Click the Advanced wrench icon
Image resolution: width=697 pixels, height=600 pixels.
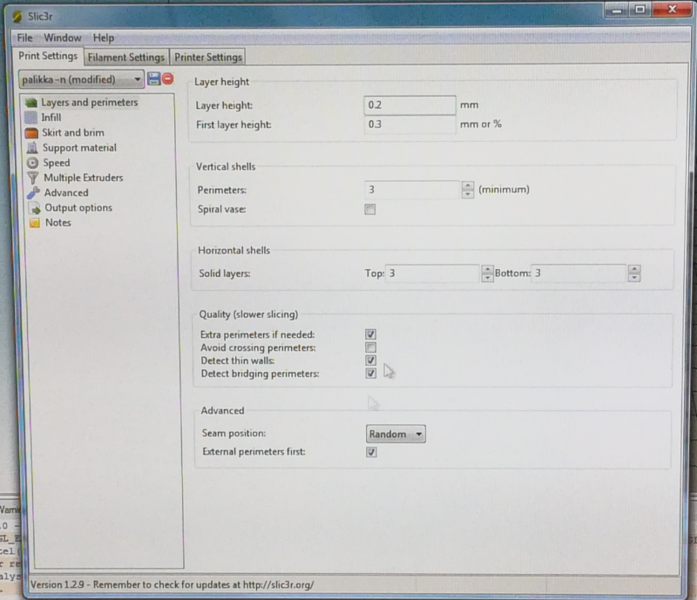point(33,193)
